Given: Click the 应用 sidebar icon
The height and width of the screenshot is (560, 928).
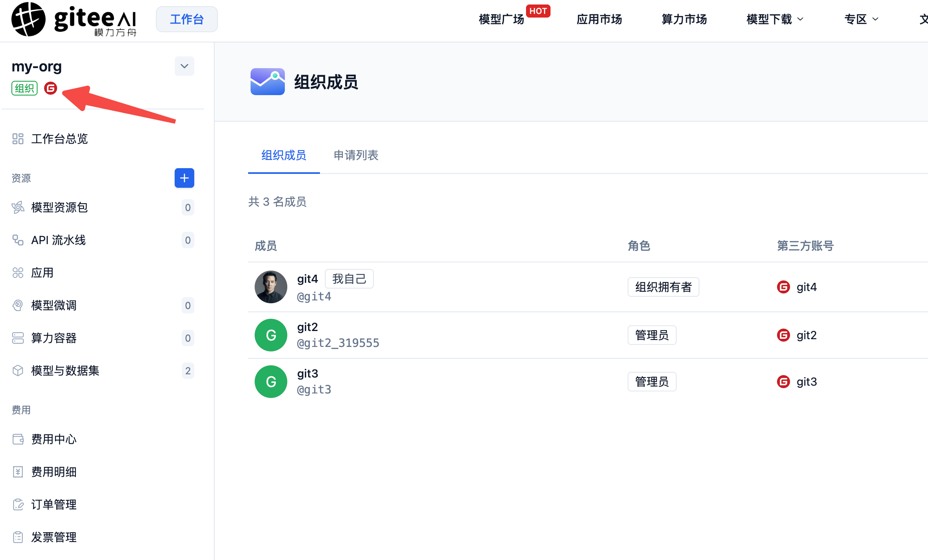Looking at the screenshot, I should pos(18,273).
